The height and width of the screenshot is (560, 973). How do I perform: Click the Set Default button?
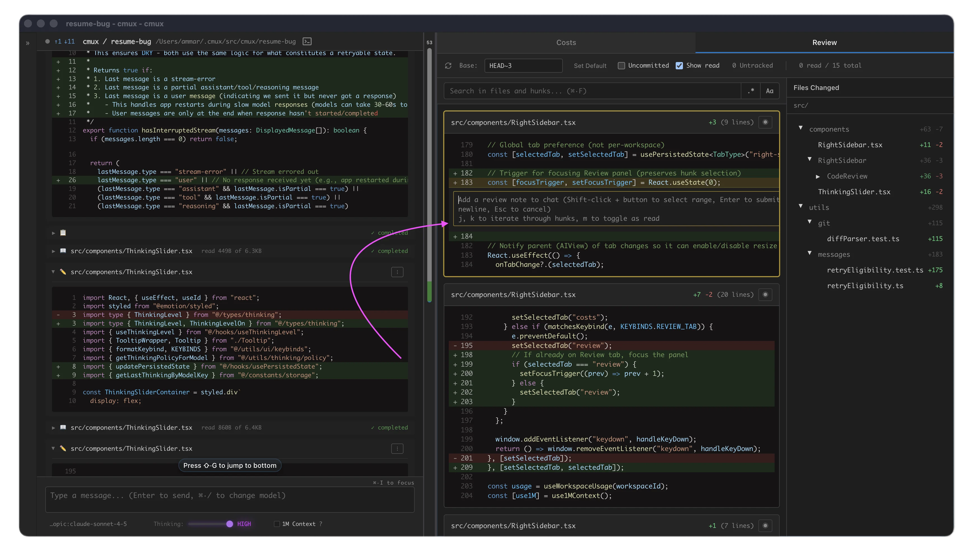[x=590, y=65]
